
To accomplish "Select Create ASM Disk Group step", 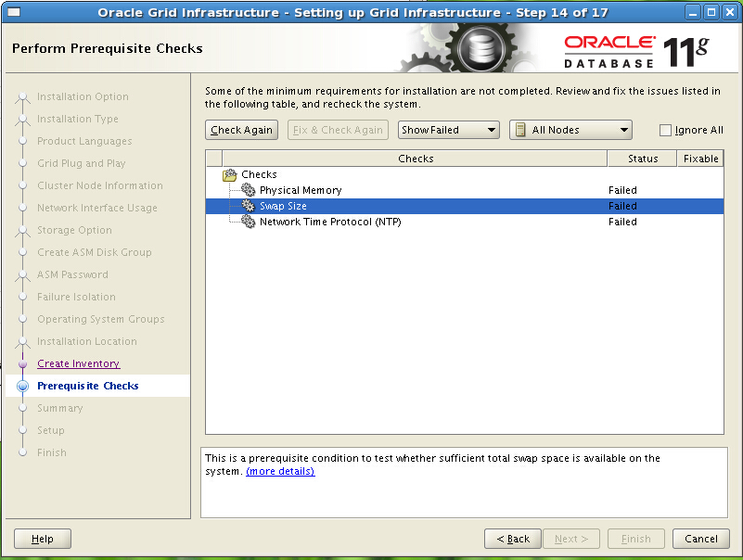I will pos(95,252).
